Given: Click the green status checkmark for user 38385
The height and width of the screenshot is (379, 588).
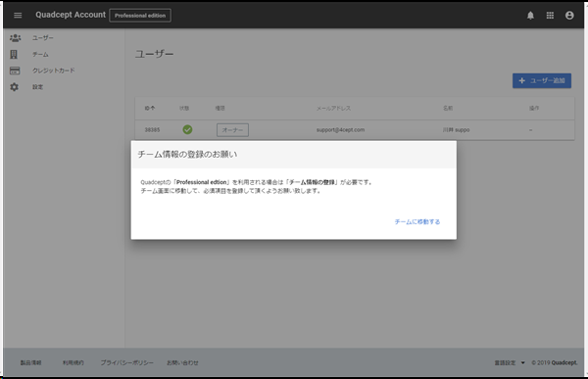Looking at the screenshot, I should point(187,129).
